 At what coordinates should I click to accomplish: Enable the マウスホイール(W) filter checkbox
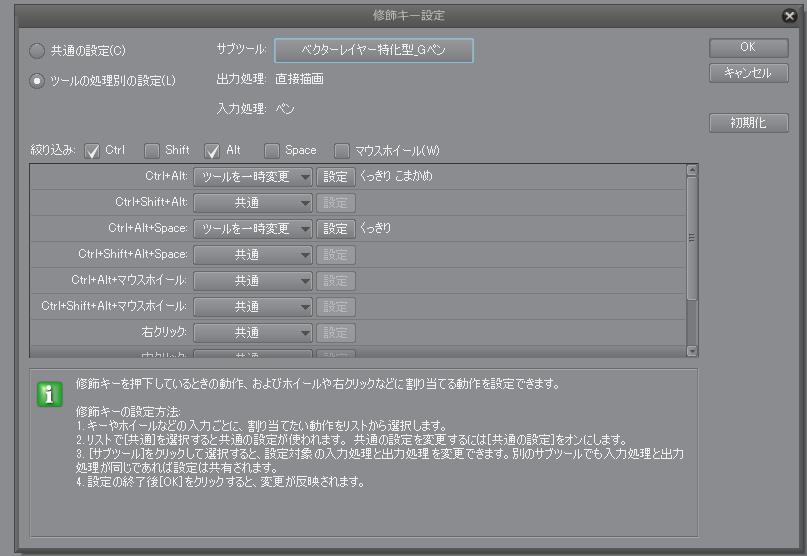coord(342,151)
